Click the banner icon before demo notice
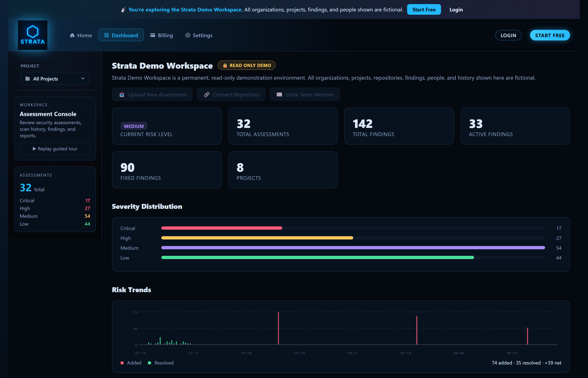This screenshot has height=378, width=588. point(123,10)
